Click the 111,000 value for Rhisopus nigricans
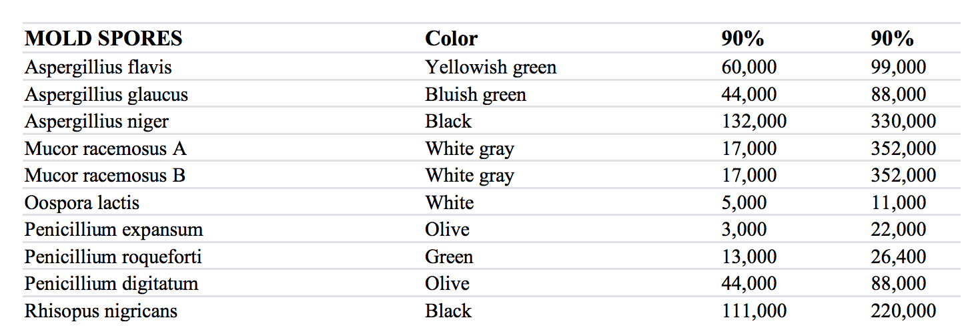 pos(754,311)
